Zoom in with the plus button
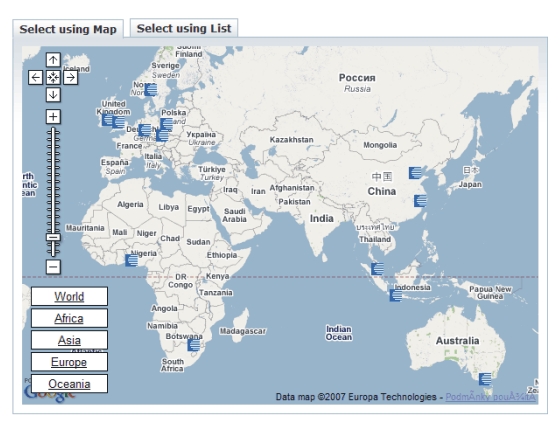The height and width of the screenshot is (427, 560). point(53,117)
